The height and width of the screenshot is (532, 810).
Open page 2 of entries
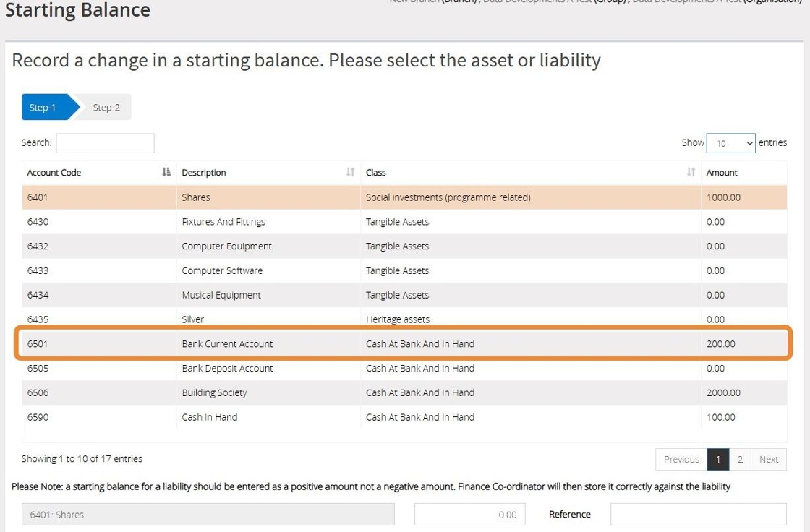pyautogui.click(x=740, y=459)
